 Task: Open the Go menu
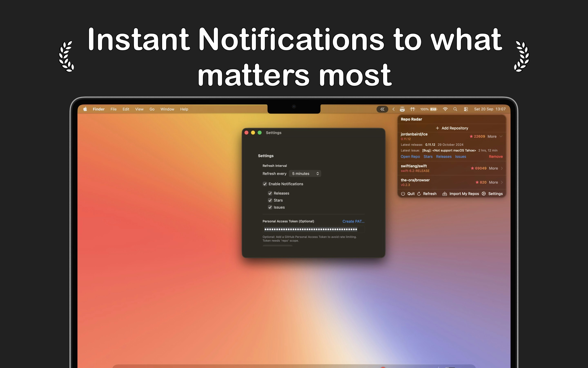152,109
